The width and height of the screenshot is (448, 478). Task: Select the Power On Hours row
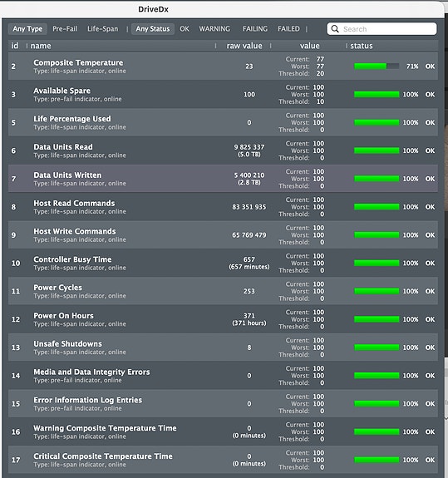pos(223,319)
